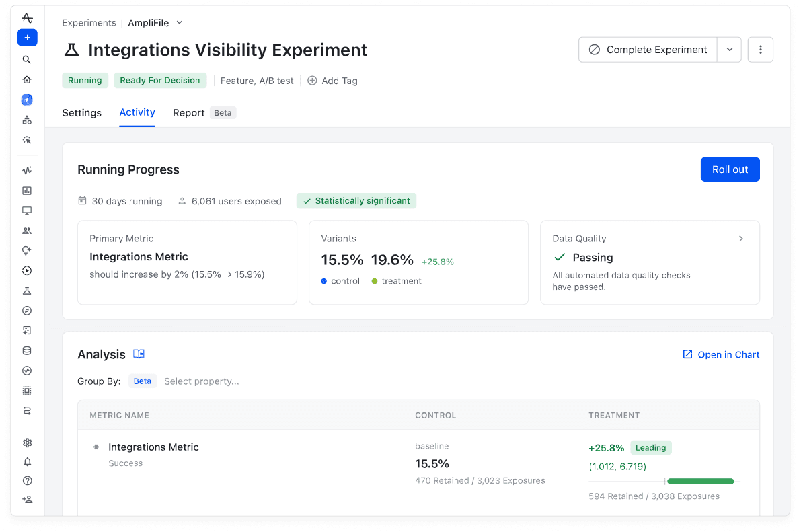
Task: Open the AmpliFile project dropdown
Action: click(155, 22)
